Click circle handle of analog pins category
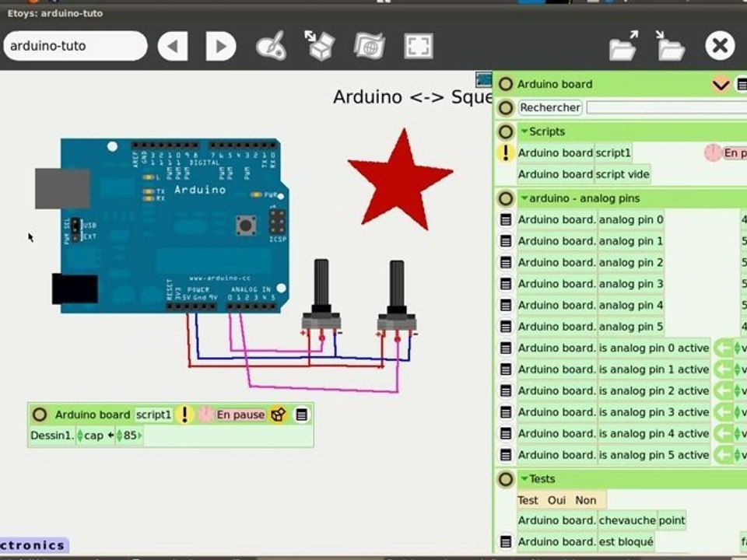This screenshot has height=560, width=747. pyautogui.click(x=506, y=198)
